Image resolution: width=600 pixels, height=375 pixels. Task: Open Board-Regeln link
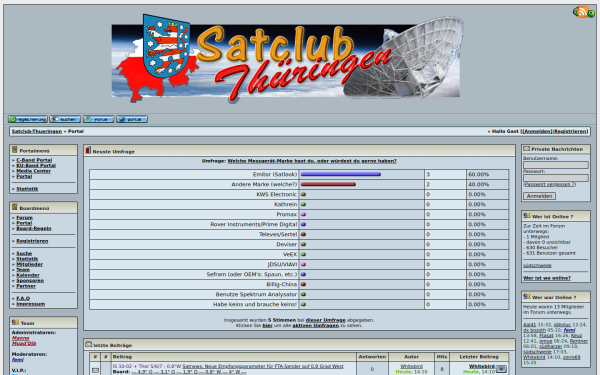34,228
